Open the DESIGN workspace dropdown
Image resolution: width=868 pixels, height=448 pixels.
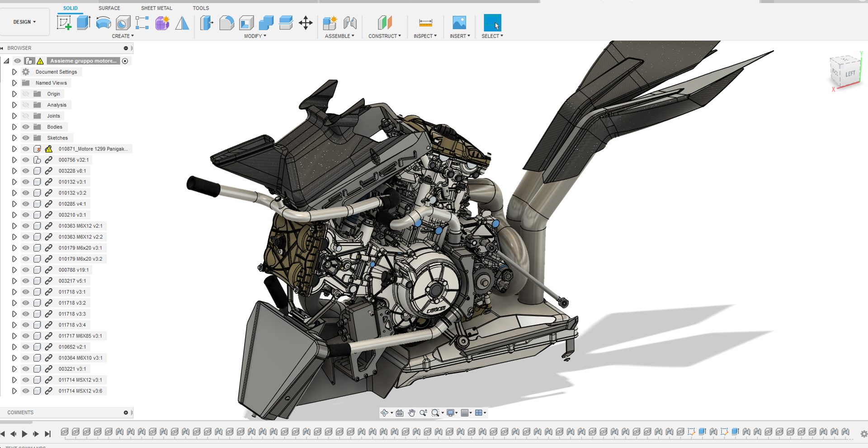click(x=24, y=22)
